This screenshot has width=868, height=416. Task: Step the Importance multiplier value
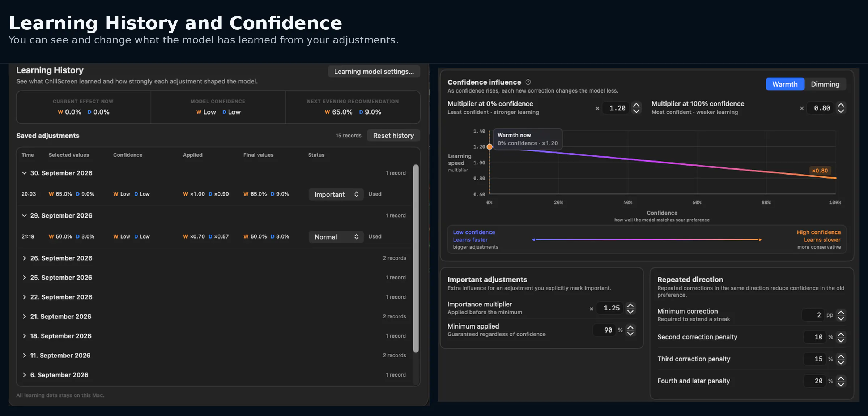[630, 308]
